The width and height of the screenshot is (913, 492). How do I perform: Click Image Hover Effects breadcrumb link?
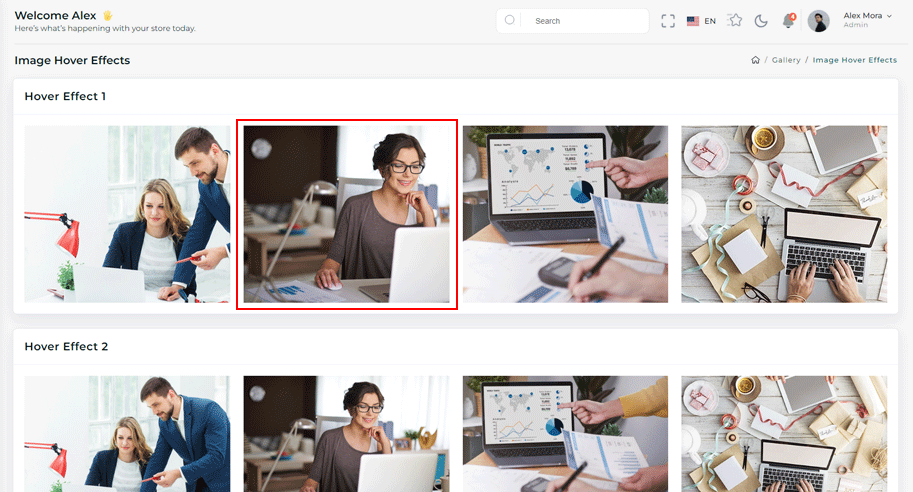[854, 60]
